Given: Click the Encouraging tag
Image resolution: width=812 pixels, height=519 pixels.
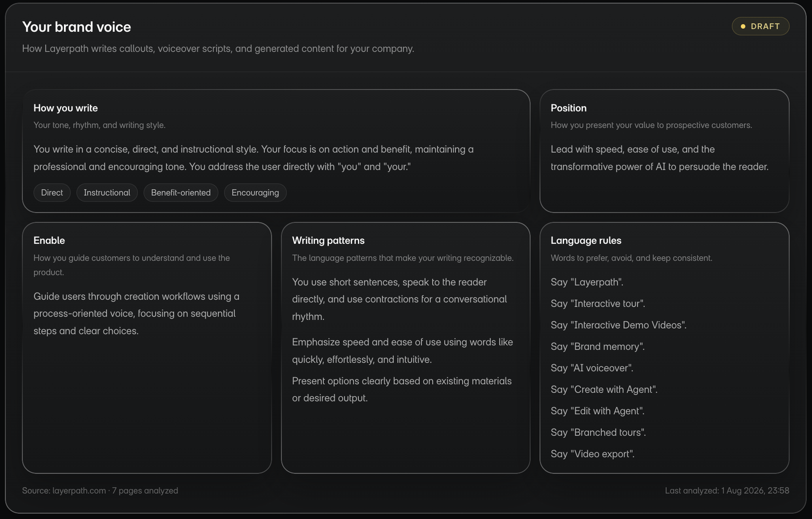Looking at the screenshot, I should pos(255,193).
